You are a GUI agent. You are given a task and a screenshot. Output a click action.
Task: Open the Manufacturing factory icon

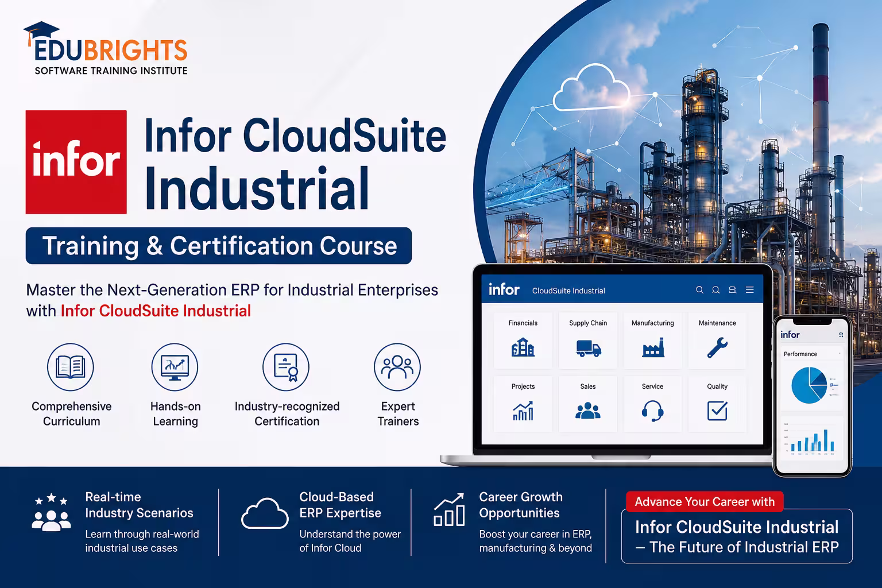(x=653, y=347)
